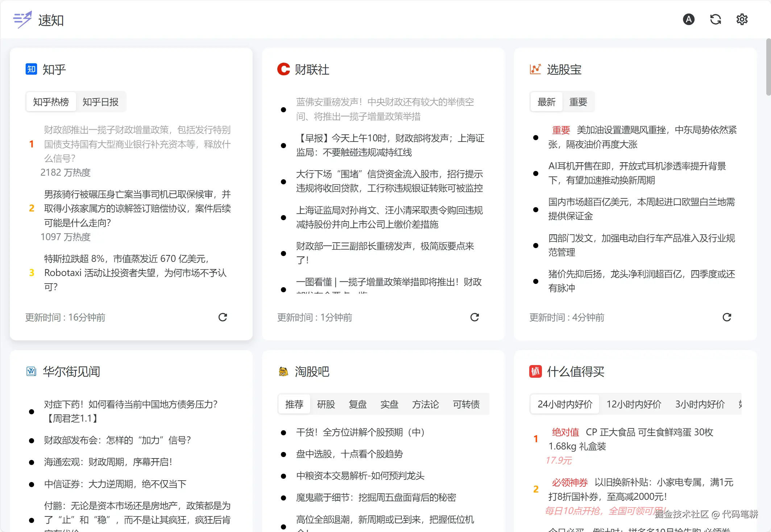
Task: Click the 选股宝 chart icon
Action: [535, 69]
